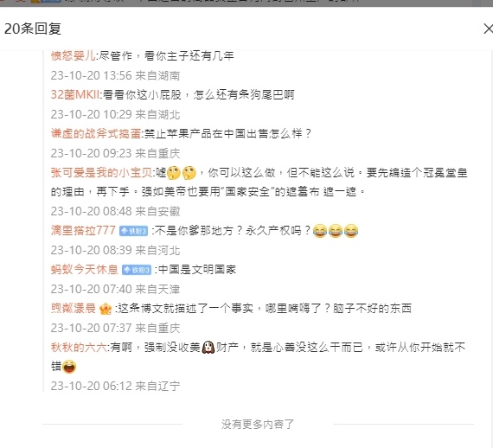The width and height of the screenshot is (493, 448).
Task: Open profile of user 煦粼漾晨
Action: click(x=73, y=309)
